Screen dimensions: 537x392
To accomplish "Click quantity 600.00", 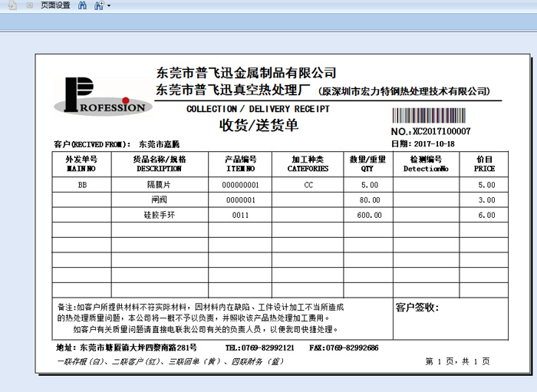I will click(370, 215).
